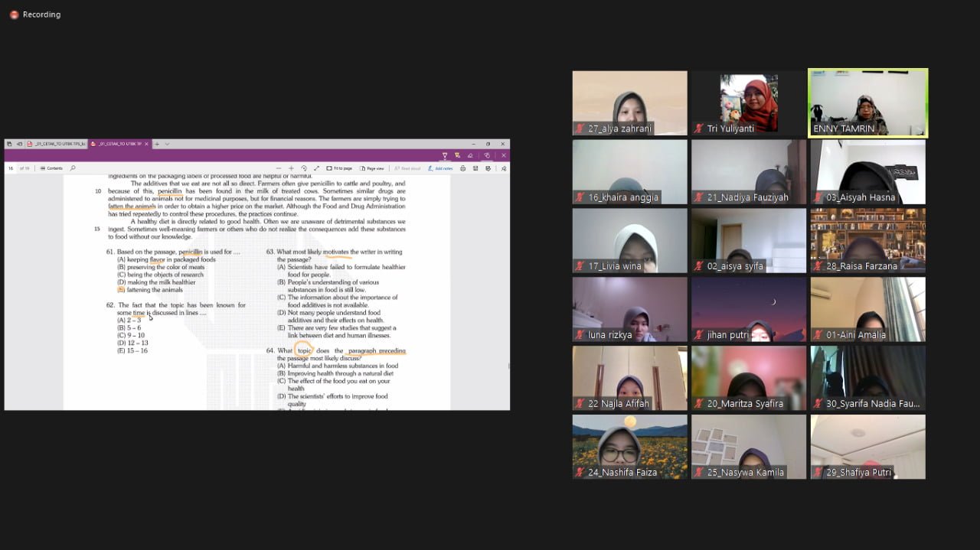The height and width of the screenshot is (550, 980).
Task: Click the Add notes button
Action: coord(440,168)
